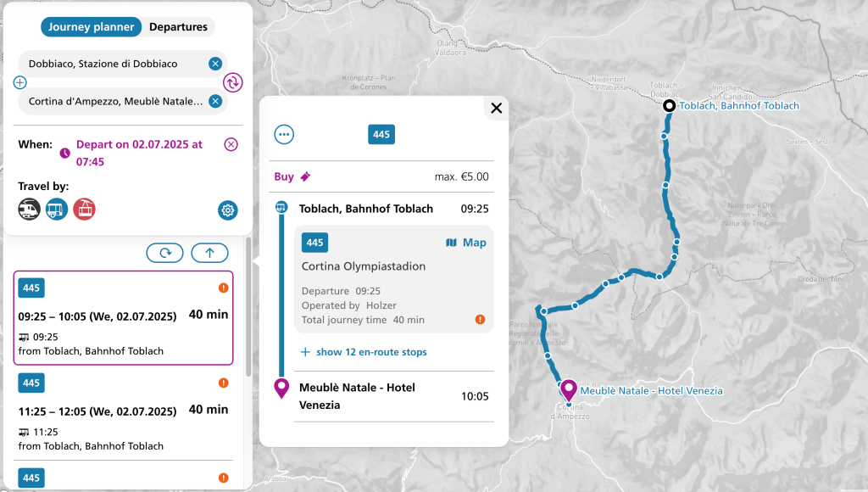Switch to the Departures tab
The width and height of the screenshot is (868, 492).
tap(178, 27)
